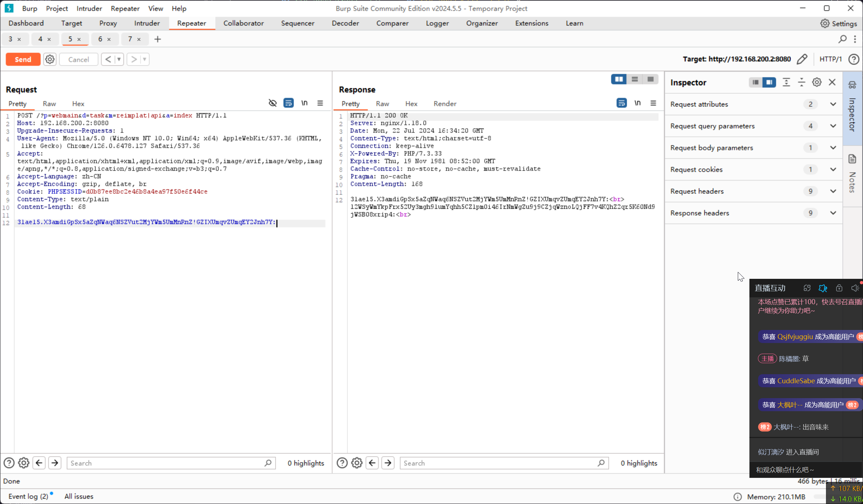Select the Render response tab
Viewport: 863px width, 504px height.
(445, 104)
